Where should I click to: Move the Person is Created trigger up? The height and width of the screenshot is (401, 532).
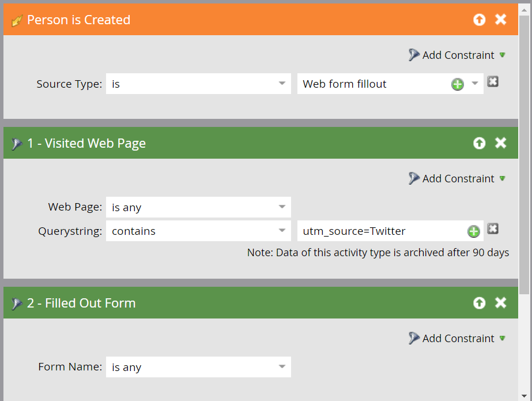click(x=479, y=20)
